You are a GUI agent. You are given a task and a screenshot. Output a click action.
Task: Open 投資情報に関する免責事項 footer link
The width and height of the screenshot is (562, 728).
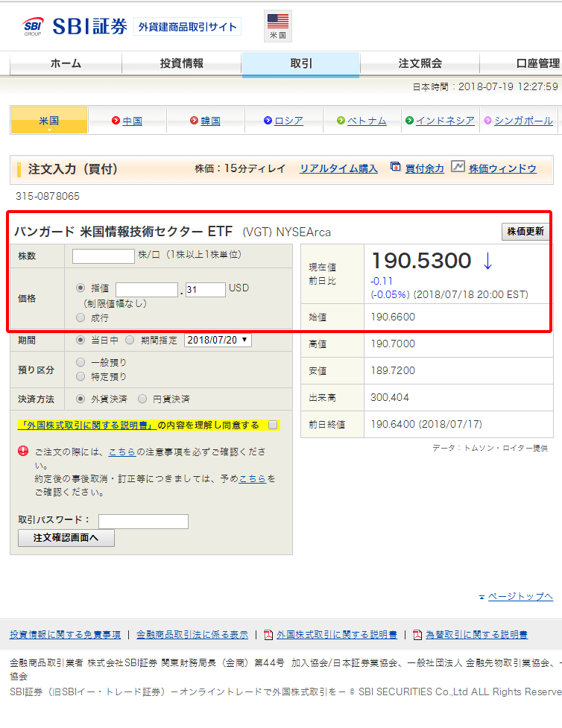[65, 635]
